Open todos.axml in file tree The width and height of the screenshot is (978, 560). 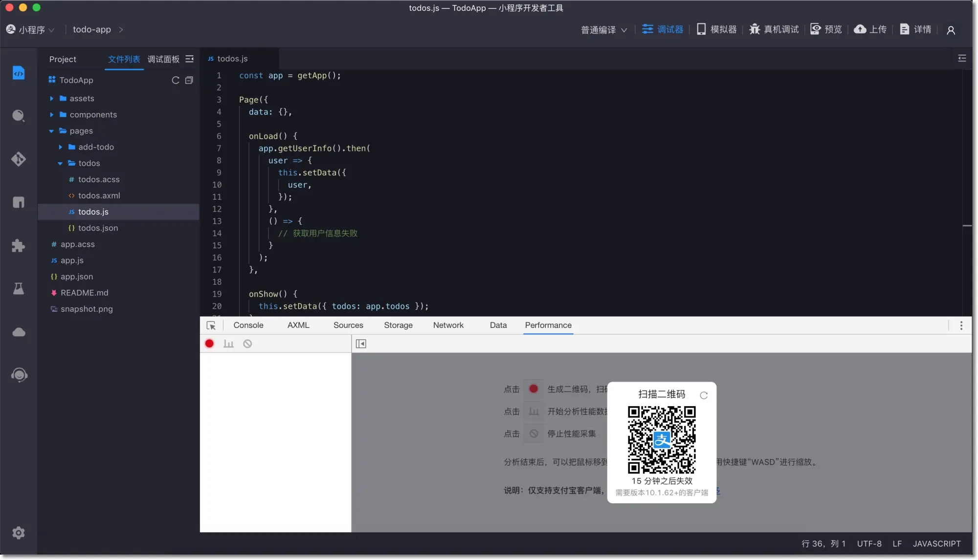click(99, 195)
